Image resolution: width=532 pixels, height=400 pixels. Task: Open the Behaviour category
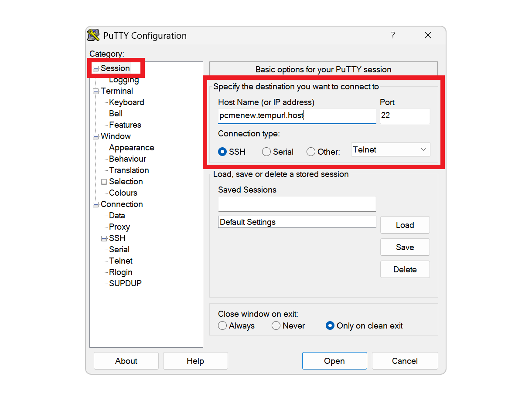pyautogui.click(x=127, y=159)
